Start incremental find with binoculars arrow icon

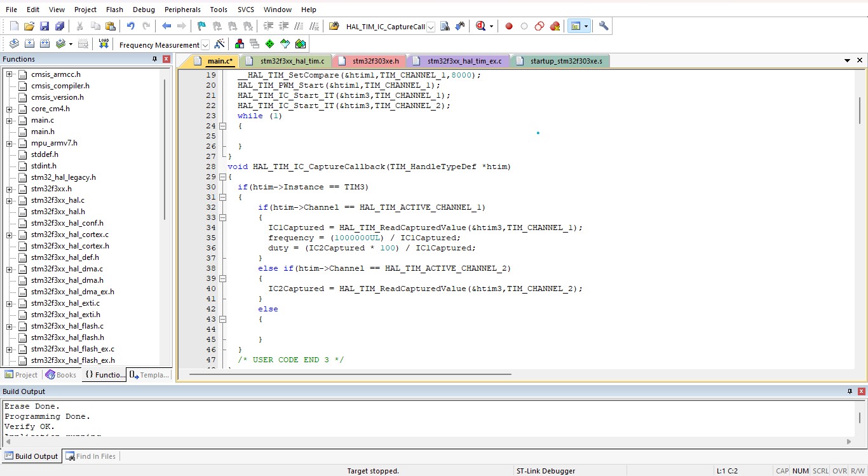[x=459, y=26]
